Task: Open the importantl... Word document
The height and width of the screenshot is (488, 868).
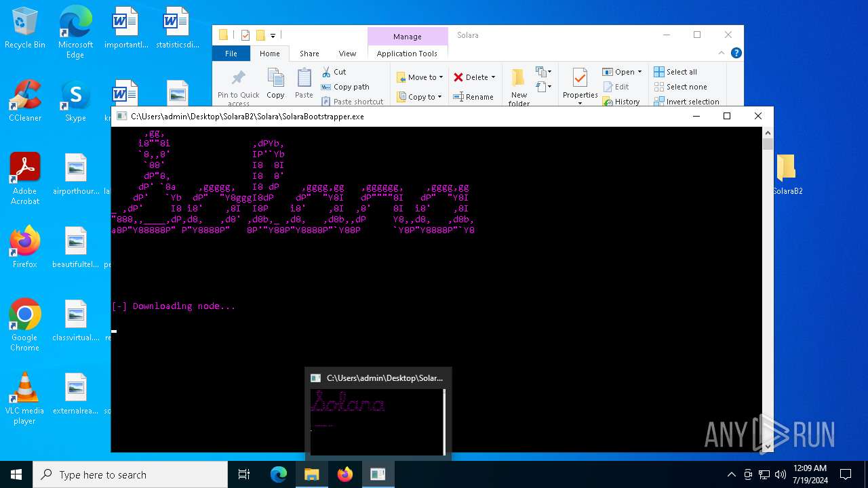Action: [x=126, y=28]
